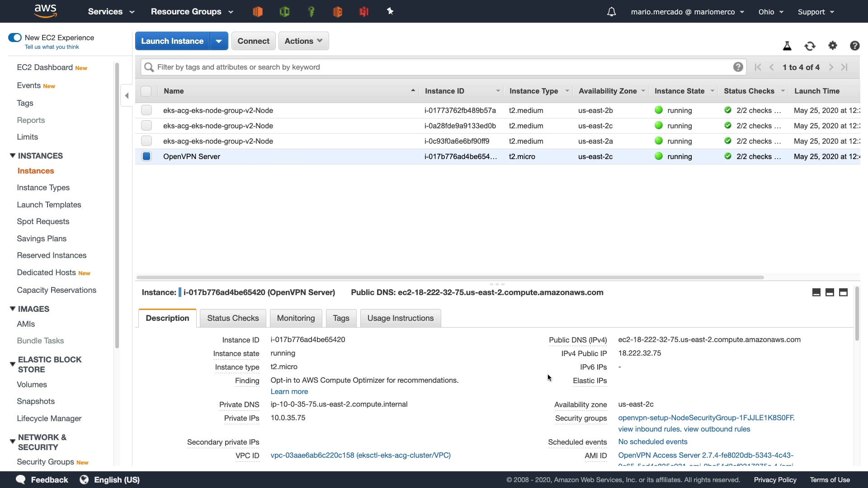Click the refresh instances icon
Viewport: 868px width, 488px height.
(x=810, y=46)
